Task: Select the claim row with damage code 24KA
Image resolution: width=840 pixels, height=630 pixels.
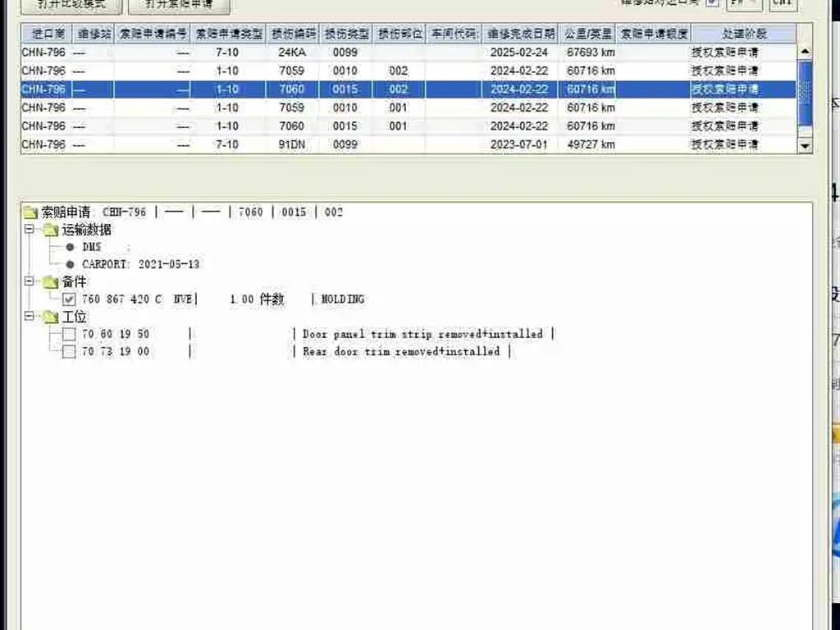Action: [409, 52]
